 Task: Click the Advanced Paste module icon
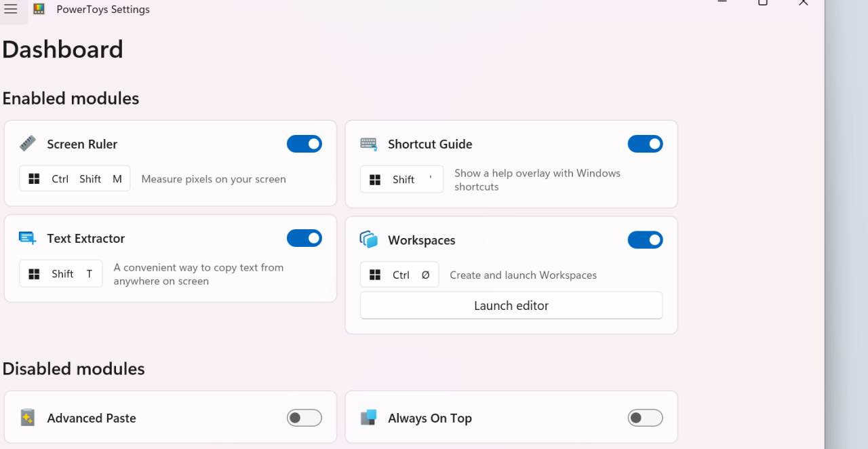pyautogui.click(x=28, y=418)
